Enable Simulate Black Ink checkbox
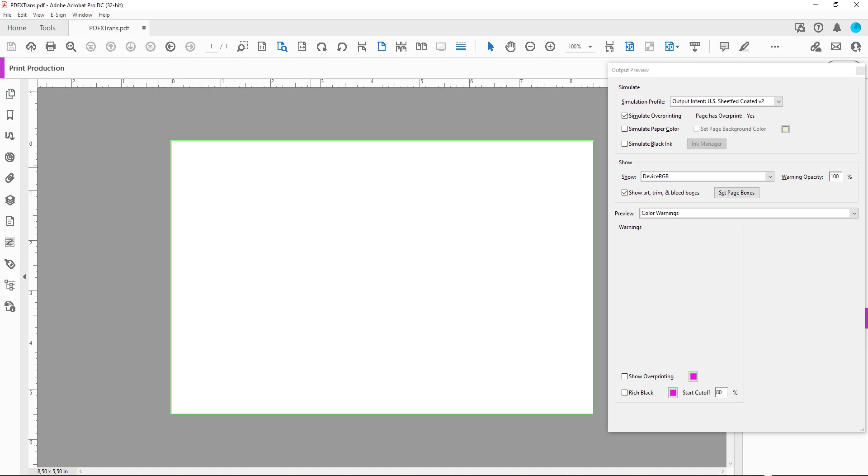The height and width of the screenshot is (476, 868). click(x=625, y=144)
